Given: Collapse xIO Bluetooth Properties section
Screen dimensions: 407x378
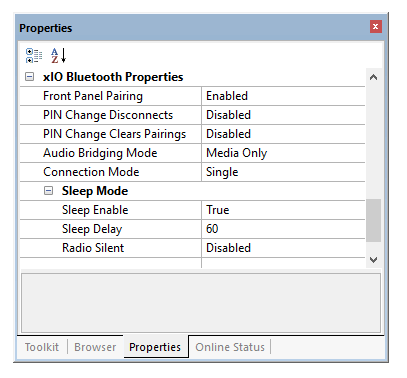Looking at the screenshot, I should (30, 77).
